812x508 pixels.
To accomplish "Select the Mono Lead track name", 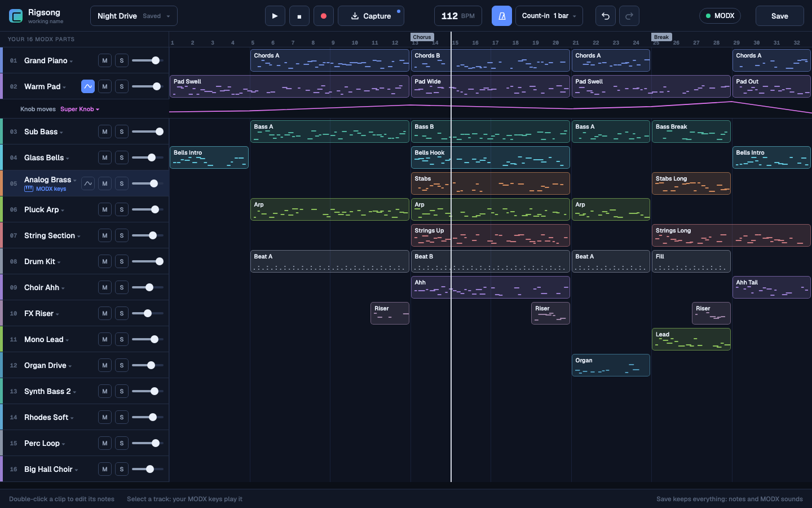I will pyautogui.click(x=43, y=339).
